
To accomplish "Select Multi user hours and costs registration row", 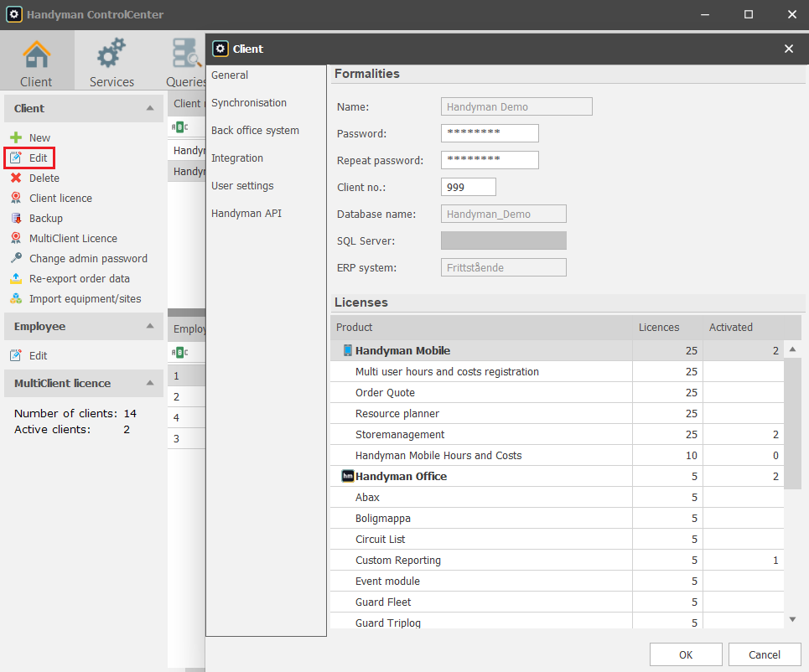I will coord(557,372).
